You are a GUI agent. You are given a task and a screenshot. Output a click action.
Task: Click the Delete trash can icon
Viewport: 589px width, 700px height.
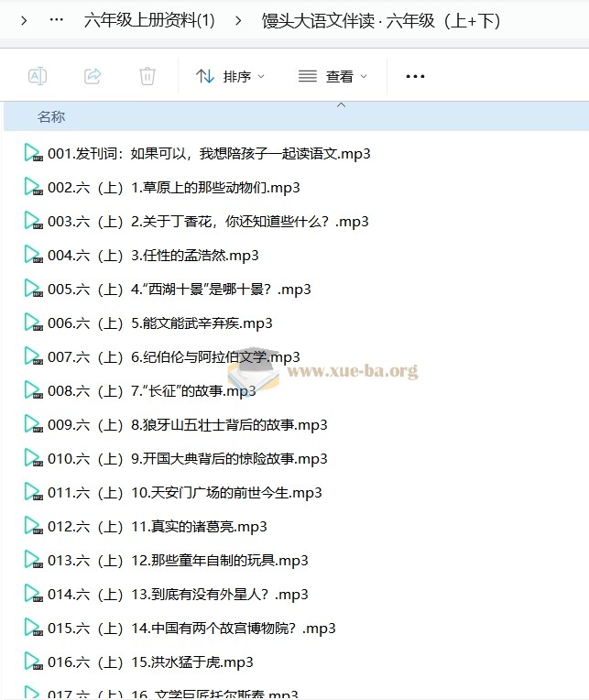click(147, 76)
